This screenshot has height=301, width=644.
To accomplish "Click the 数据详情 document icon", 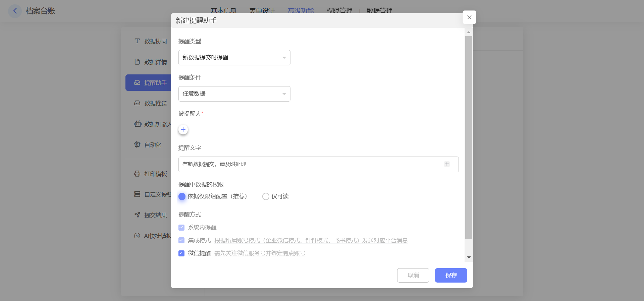I will point(137,62).
